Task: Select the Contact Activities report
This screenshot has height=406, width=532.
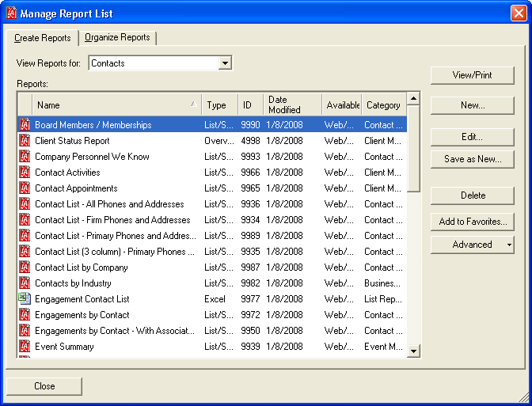Action: pyautogui.click(x=212, y=173)
